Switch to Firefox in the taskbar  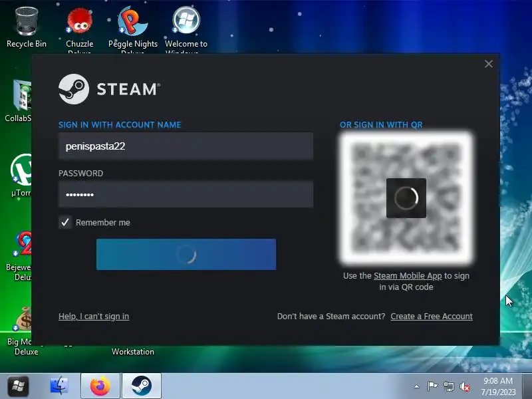point(100,386)
